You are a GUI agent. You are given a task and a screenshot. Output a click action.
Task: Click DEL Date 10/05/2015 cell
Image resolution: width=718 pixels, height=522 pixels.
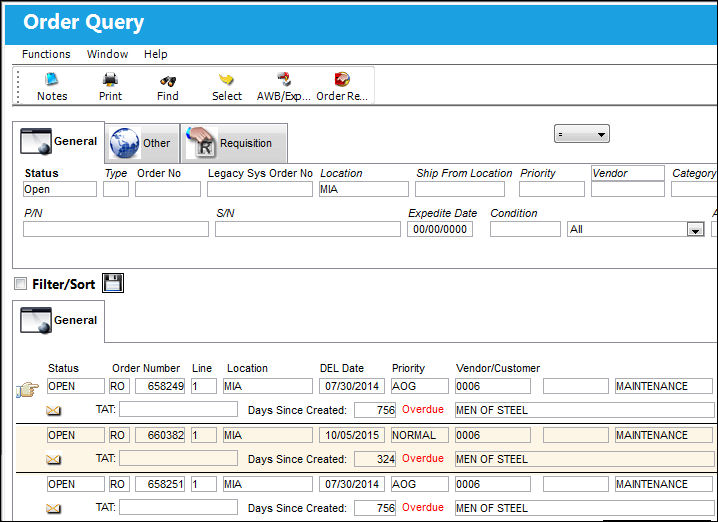click(x=352, y=435)
